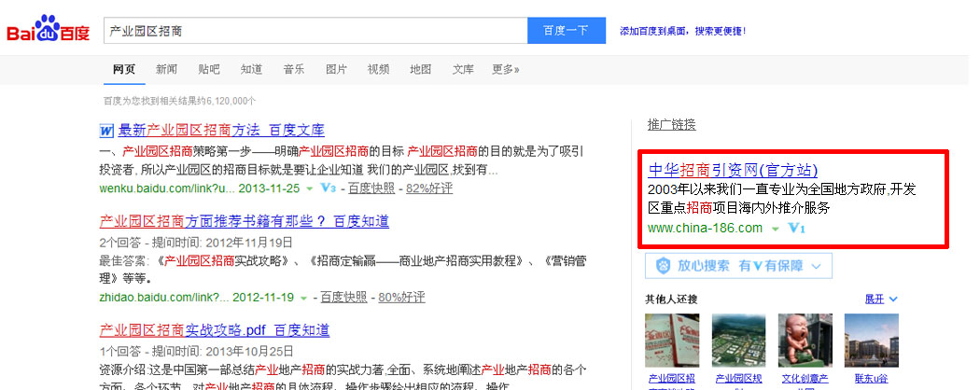Expand 其他人还搜 with 展开
The width and height of the screenshot is (980, 390).
click(x=881, y=299)
